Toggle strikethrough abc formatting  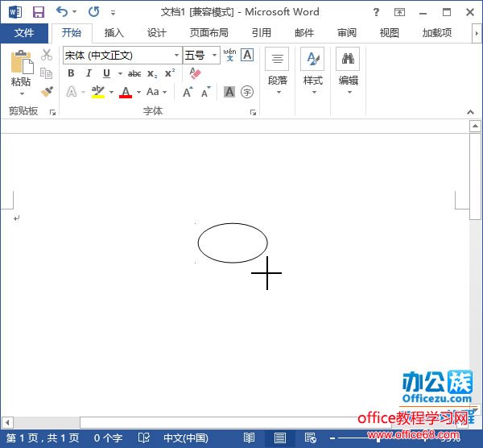coord(134,73)
